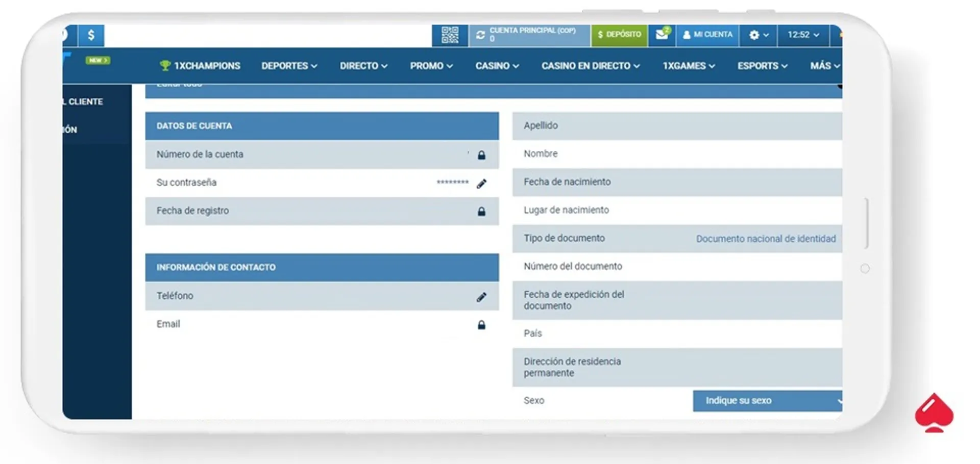Viewport: 980px width, 464px height.
Task: Click Dirección de residencia permanente field
Action: [677, 367]
